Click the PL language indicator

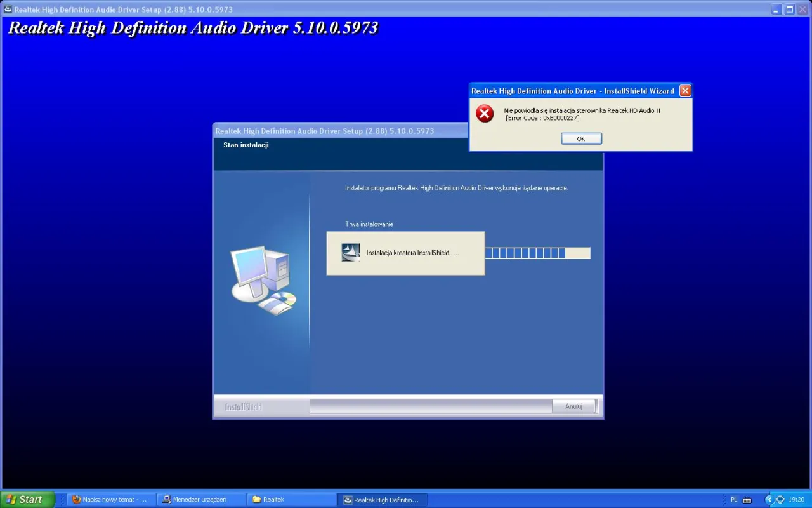(734, 500)
